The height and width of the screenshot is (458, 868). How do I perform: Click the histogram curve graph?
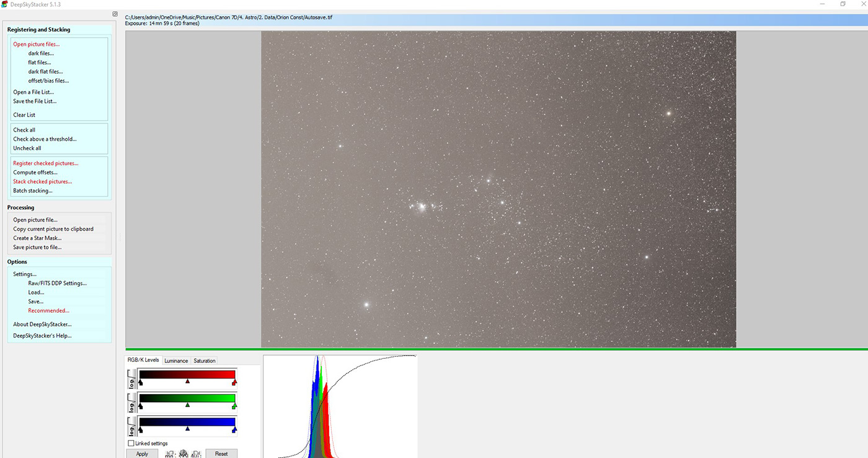(340, 406)
